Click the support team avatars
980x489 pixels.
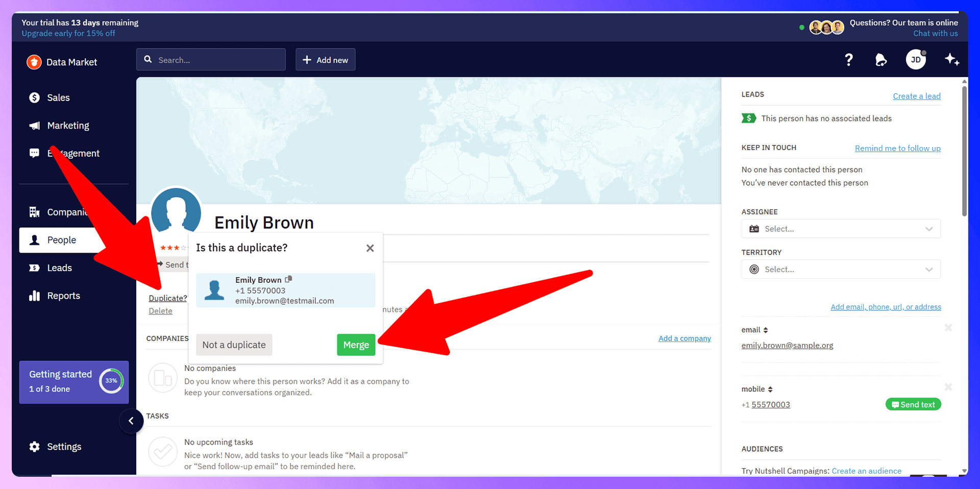click(826, 27)
